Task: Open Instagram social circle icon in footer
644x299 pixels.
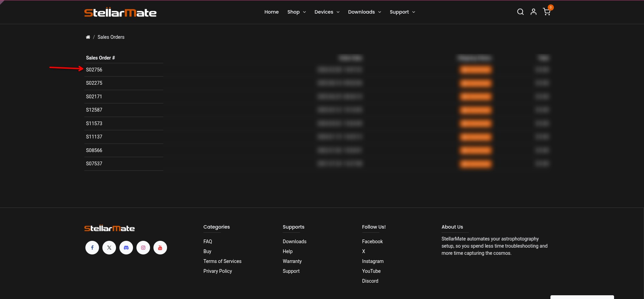Action: point(143,248)
